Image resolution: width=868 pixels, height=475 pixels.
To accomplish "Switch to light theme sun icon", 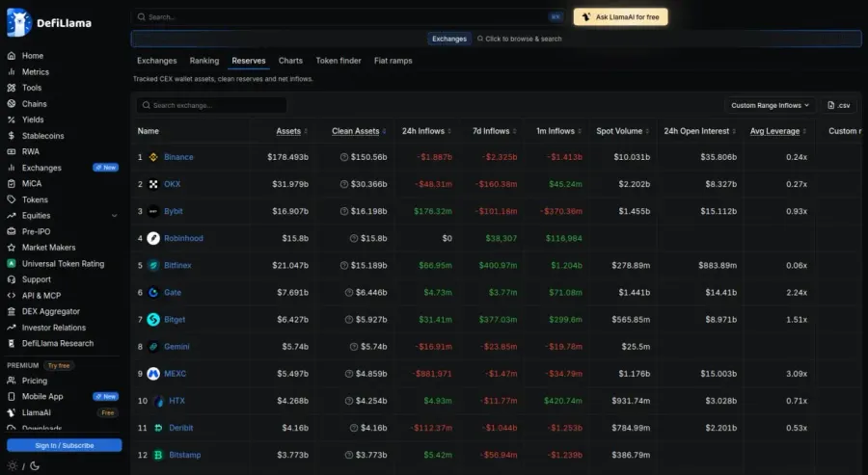I will coord(13,465).
